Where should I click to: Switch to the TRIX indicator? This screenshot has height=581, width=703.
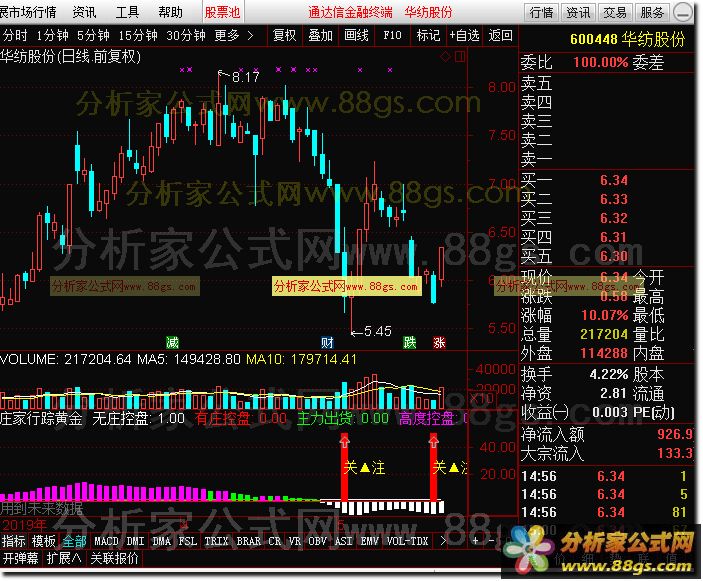[217, 541]
